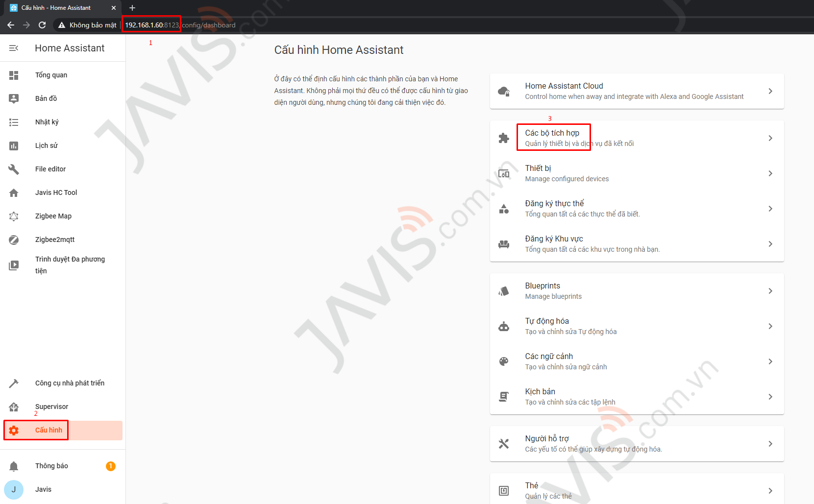Click the Javis user avatar

point(14,489)
